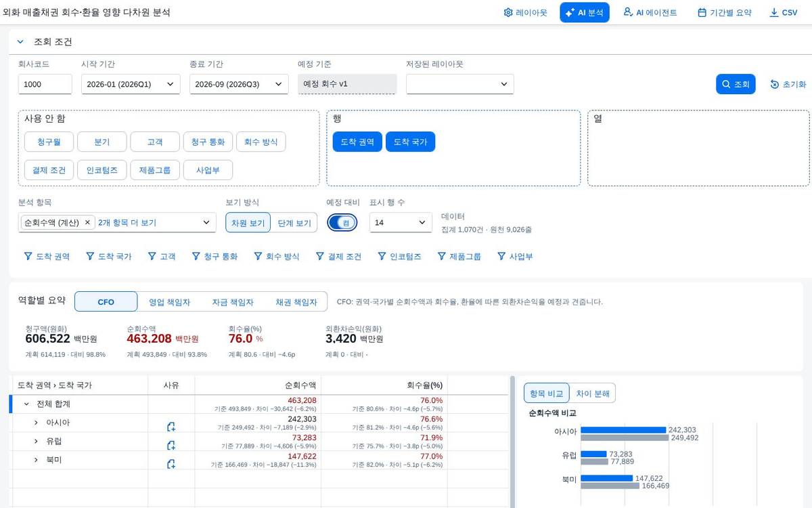812x508 pixels.
Task: Toggle the 예정 대비 switch
Action: [x=343, y=222]
